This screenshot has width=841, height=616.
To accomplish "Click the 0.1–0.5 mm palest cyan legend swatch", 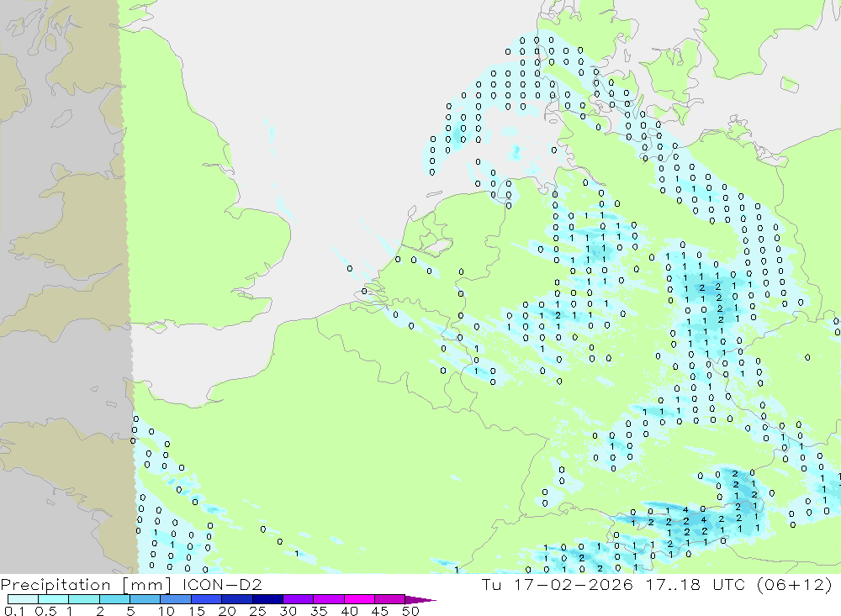I will coord(23,599).
